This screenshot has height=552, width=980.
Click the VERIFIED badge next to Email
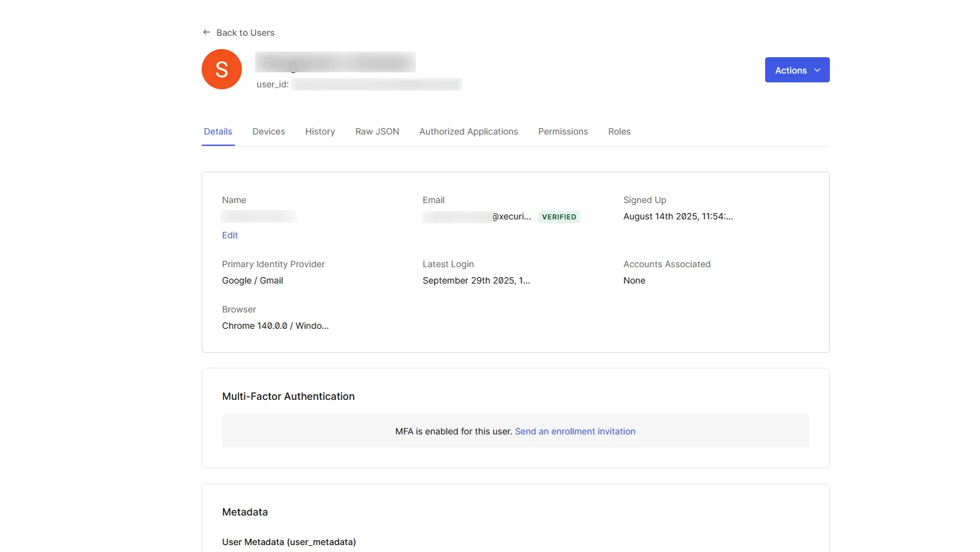coord(558,216)
